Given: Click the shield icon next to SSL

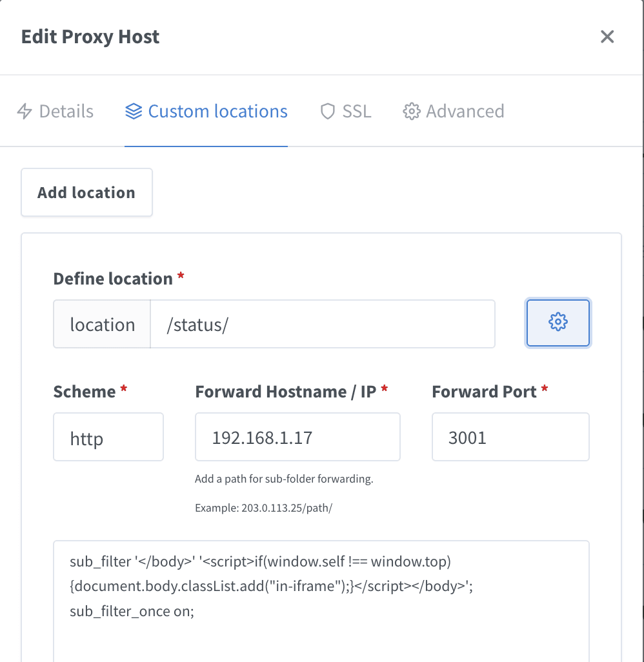Looking at the screenshot, I should [x=327, y=111].
